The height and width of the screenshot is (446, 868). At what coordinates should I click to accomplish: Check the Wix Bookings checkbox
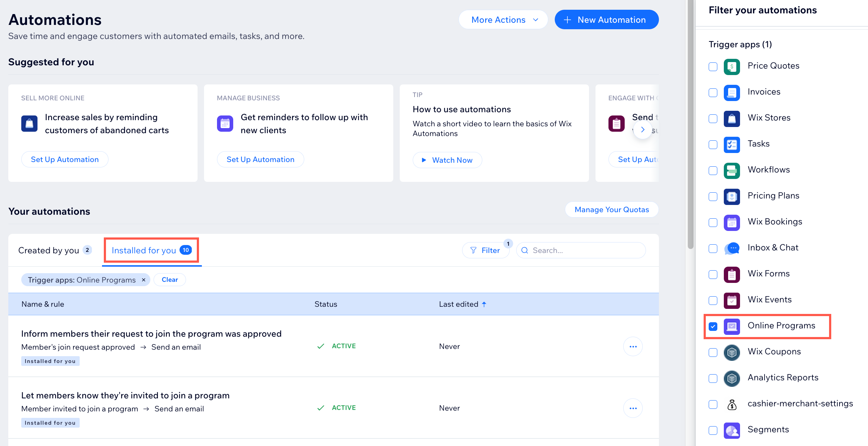coord(713,223)
